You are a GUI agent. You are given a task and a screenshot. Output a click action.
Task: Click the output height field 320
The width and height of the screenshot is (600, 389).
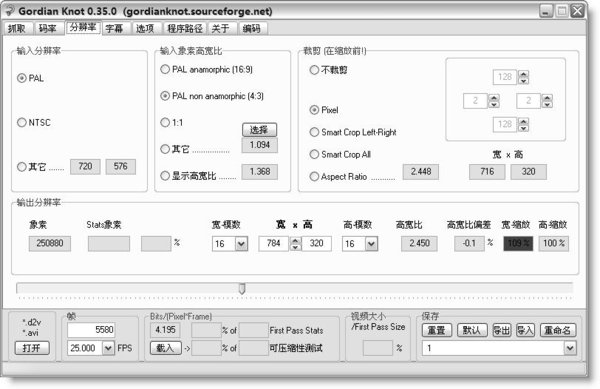pos(316,244)
